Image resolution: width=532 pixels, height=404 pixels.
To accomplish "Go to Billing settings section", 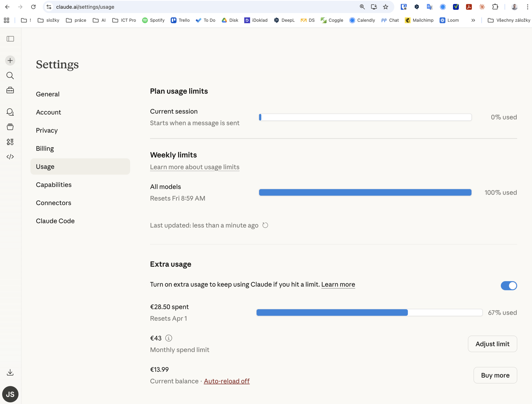I will click(x=45, y=148).
